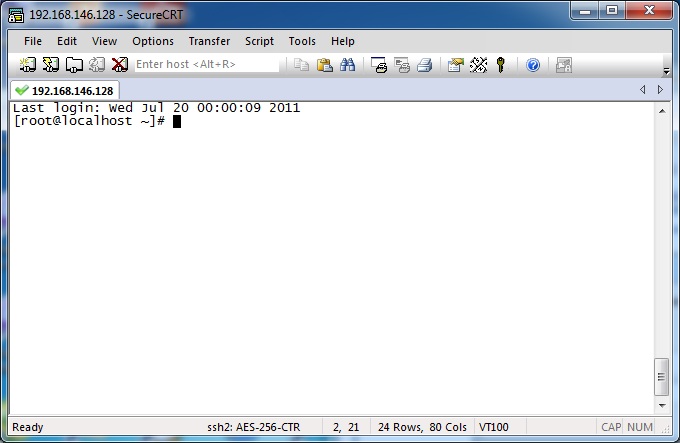Screen dimensions: 680x443
Task: Click the SecureCRT title bar app icon
Action: pyautogui.click(x=16, y=15)
